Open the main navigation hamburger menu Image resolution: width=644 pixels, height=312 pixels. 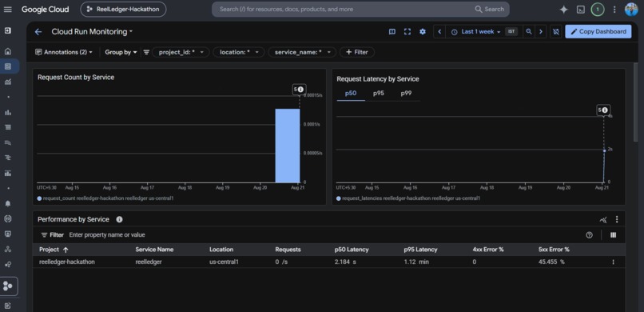(x=7, y=9)
